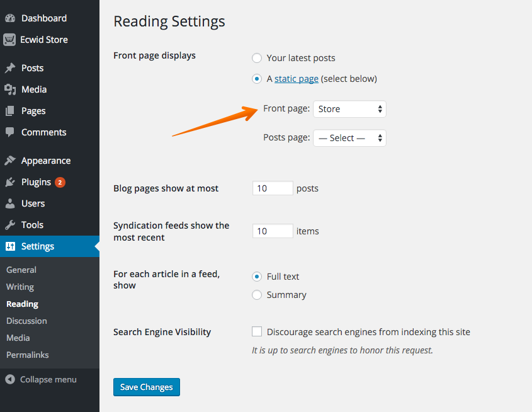The width and height of the screenshot is (532, 412).
Task: Select the Summary radio option
Action: point(257,295)
